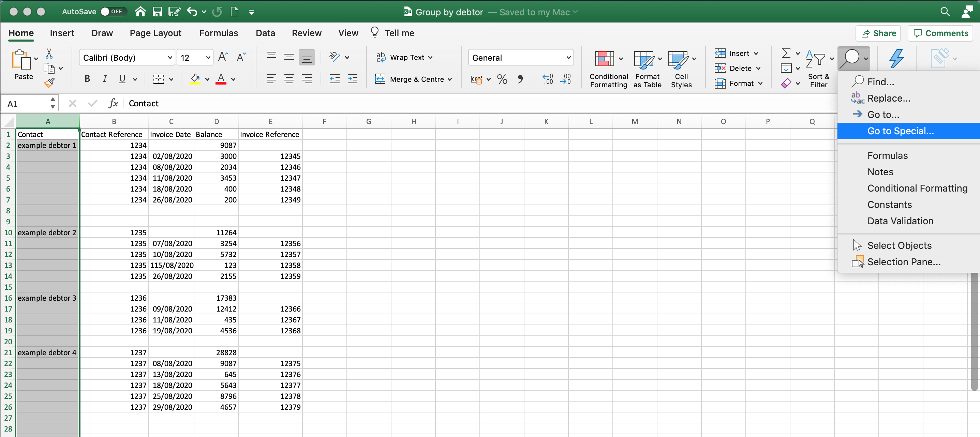Toggle Underline formatting
The image size is (980, 437).
[122, 79]
